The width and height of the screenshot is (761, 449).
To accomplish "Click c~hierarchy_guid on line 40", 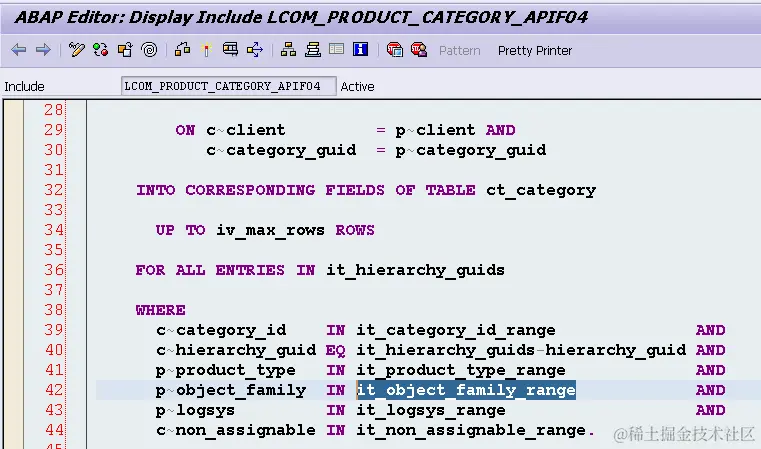I will click(236, 350).
